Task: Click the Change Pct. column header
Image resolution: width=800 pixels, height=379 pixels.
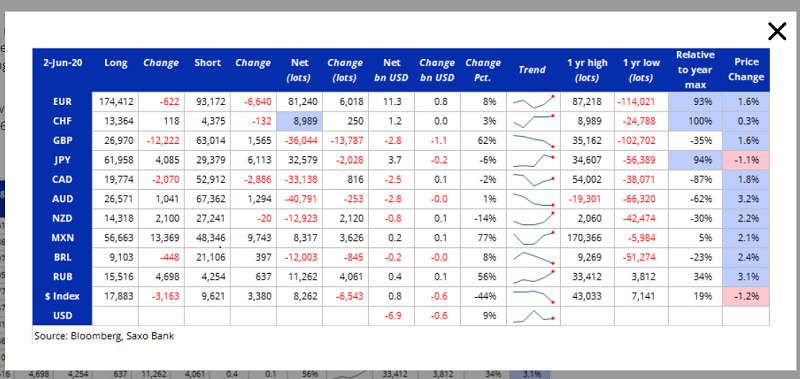Action: click(483, 70)
